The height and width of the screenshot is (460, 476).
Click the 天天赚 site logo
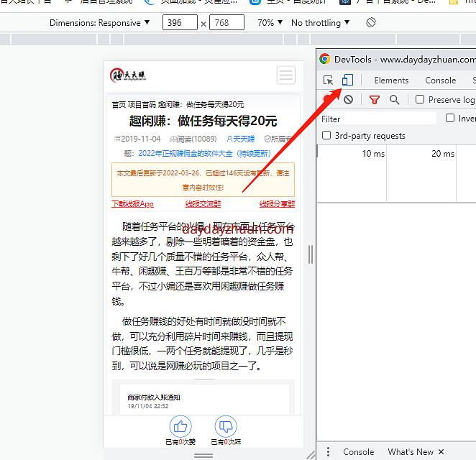pyautogui.click(x=128, y=75)
